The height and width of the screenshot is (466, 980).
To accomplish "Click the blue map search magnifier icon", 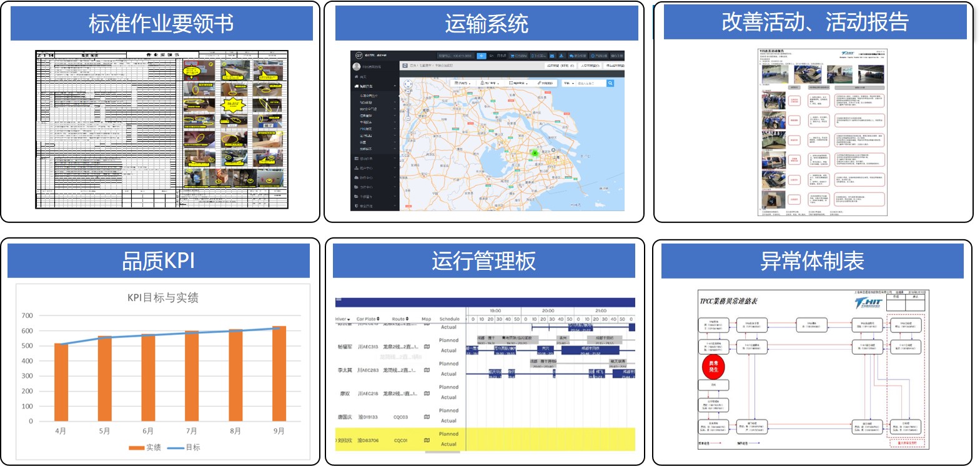I will pos(610,83).
